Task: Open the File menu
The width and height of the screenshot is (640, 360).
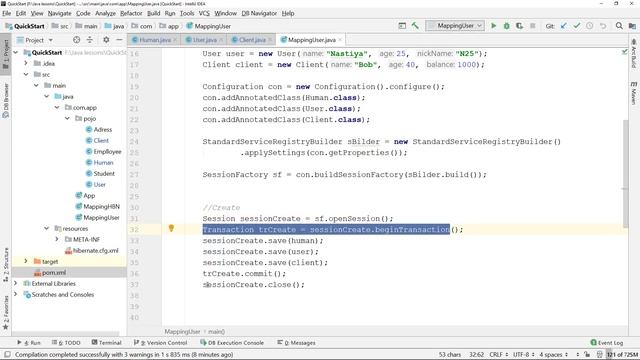Action: tap(7, 13)
